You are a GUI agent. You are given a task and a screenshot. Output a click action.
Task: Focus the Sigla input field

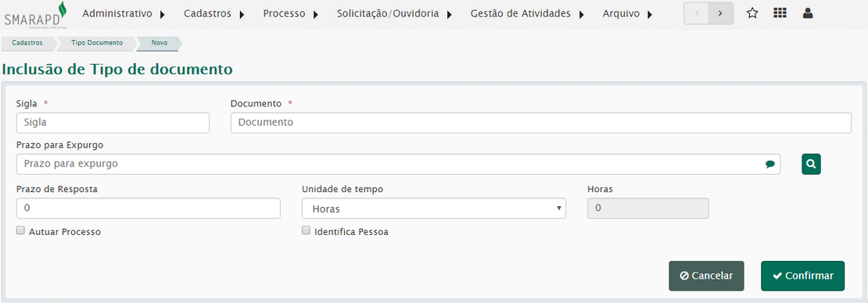(113, 123)
